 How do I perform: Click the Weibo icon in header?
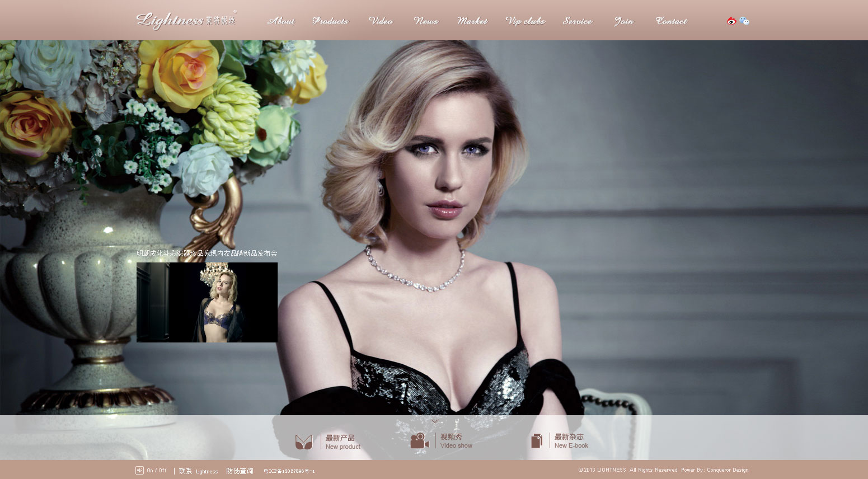731,21
